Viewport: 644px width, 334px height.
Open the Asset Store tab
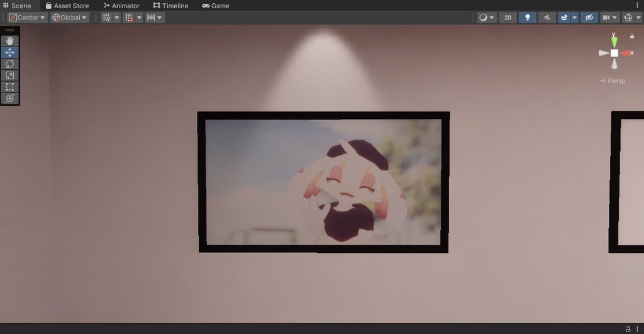point(67,6)
